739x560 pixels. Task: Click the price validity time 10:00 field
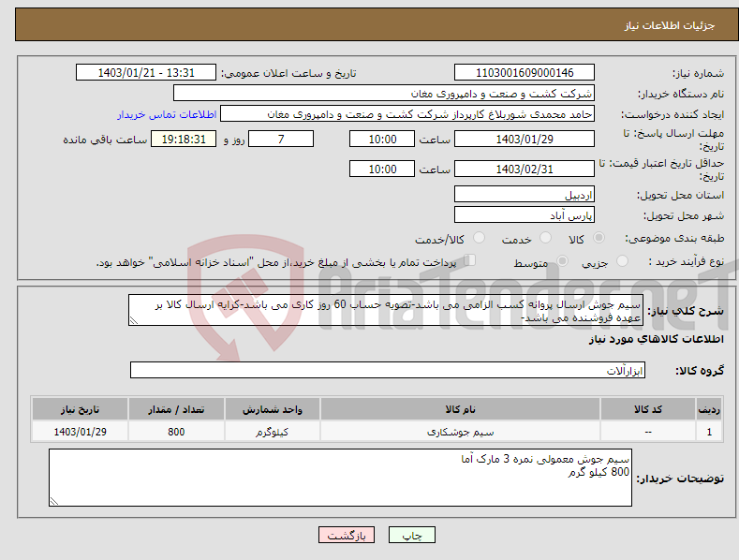click(x=382, y=169)
